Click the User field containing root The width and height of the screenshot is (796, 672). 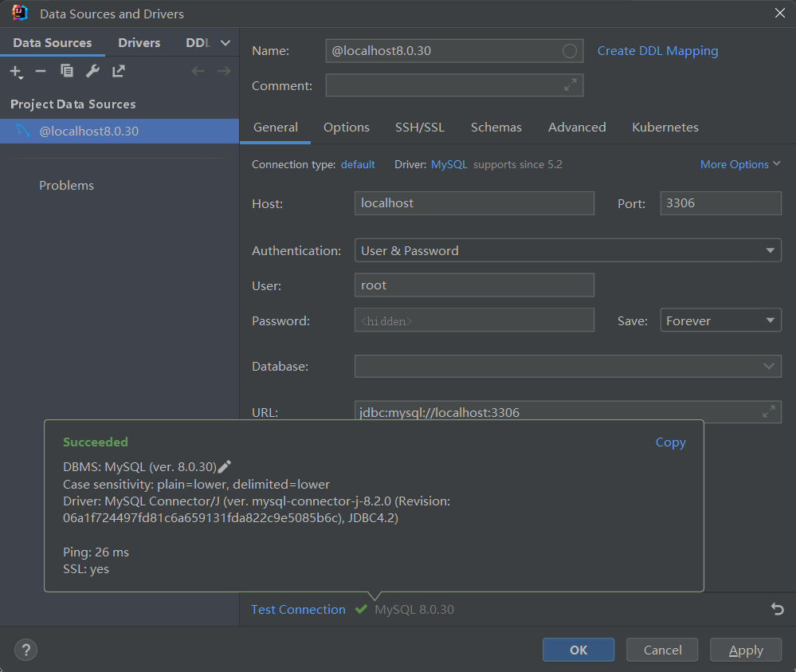[x=474, y=285]
